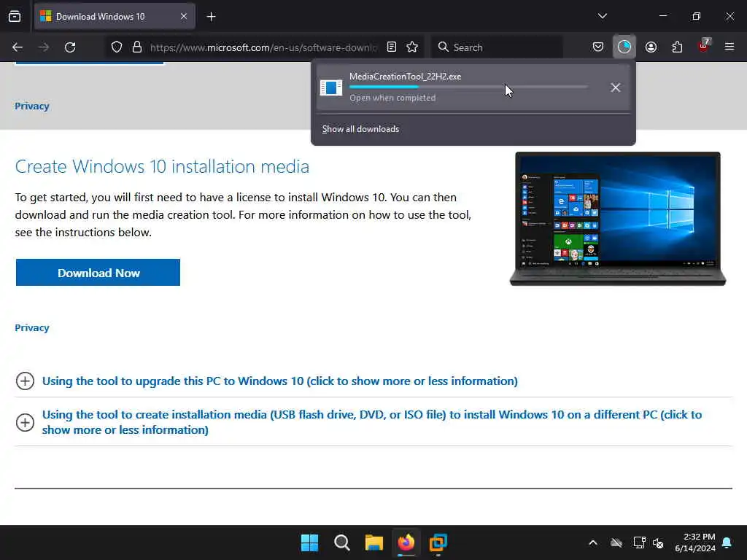Click muted volume tray icon

click(659, 542)
